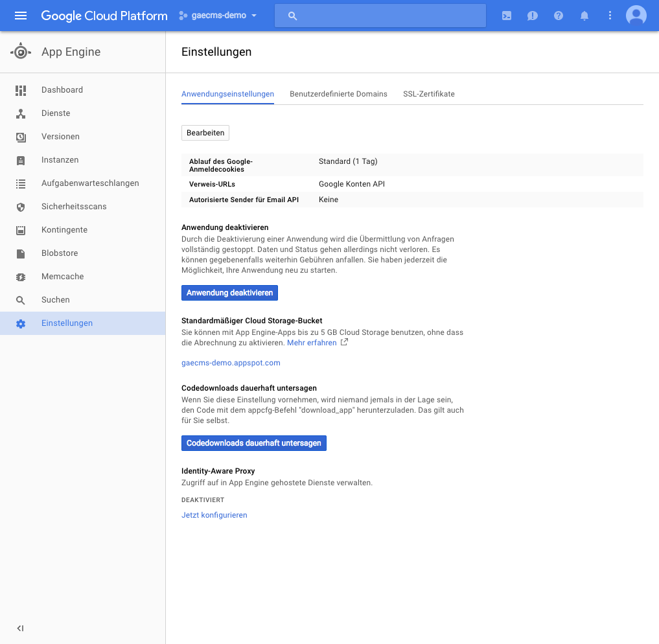Open the user account avatar

tap(636, 16)
